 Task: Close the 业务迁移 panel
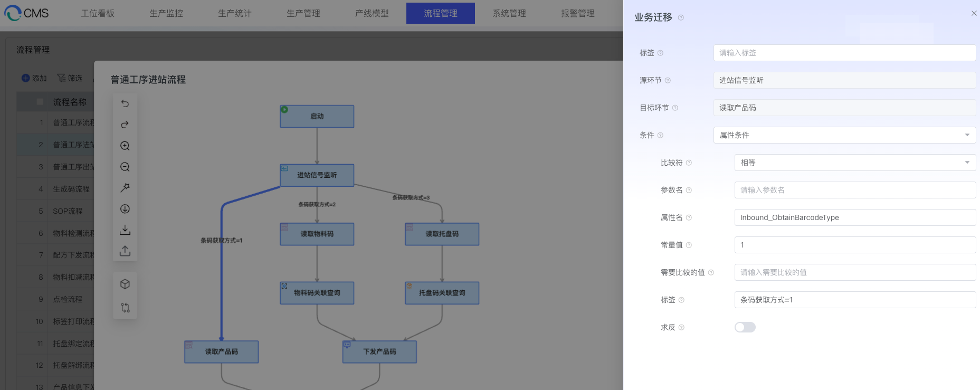tap(974, 13)
